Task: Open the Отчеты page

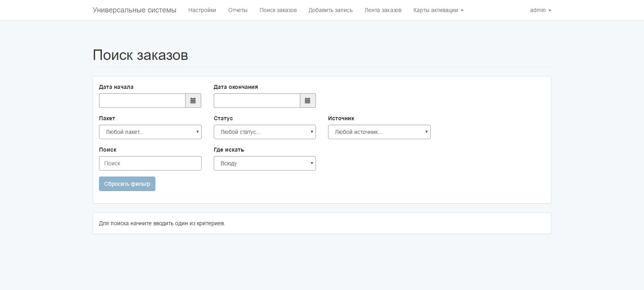Action: (x=238, y=10)
